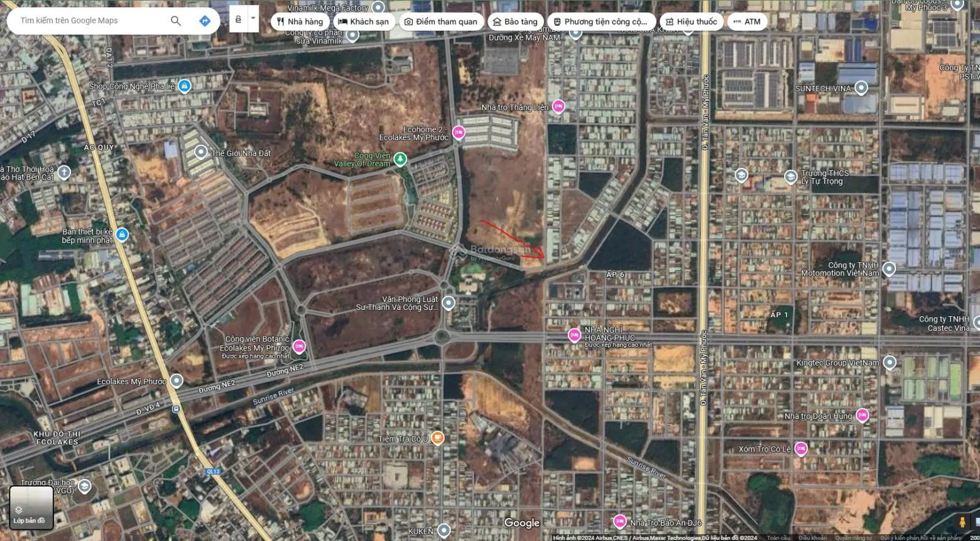
Task: Select Trường Đại học VGU pin
Action: pyautogui.click(x=85, y=486)
